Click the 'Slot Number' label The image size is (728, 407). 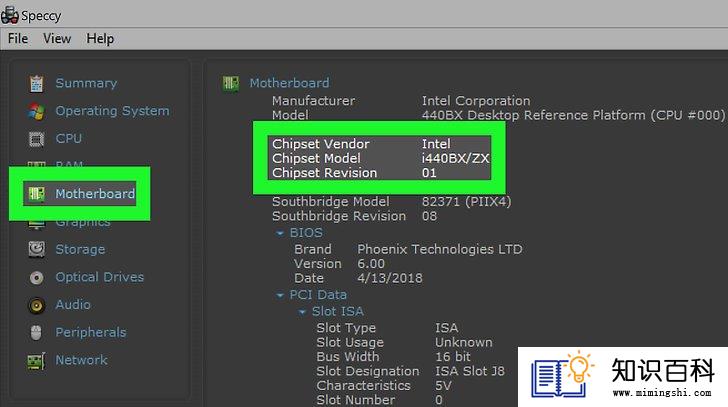tap(356, 400)
